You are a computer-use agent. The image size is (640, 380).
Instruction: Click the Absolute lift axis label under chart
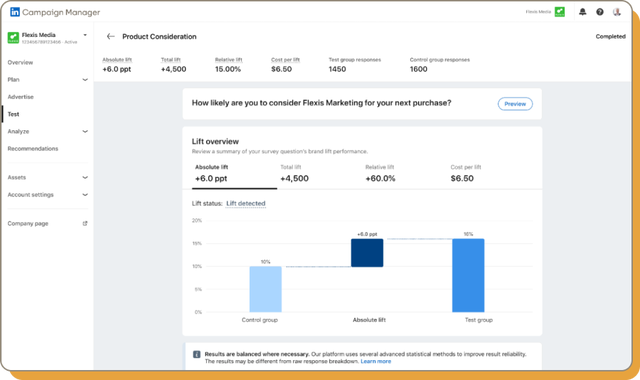click(369, 320)
